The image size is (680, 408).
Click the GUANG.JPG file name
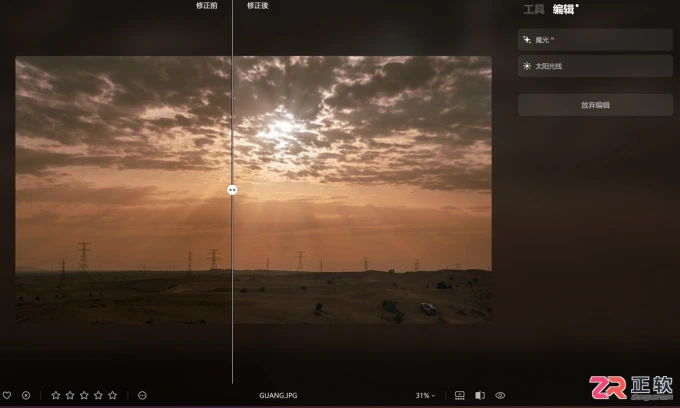click(278, 395)
